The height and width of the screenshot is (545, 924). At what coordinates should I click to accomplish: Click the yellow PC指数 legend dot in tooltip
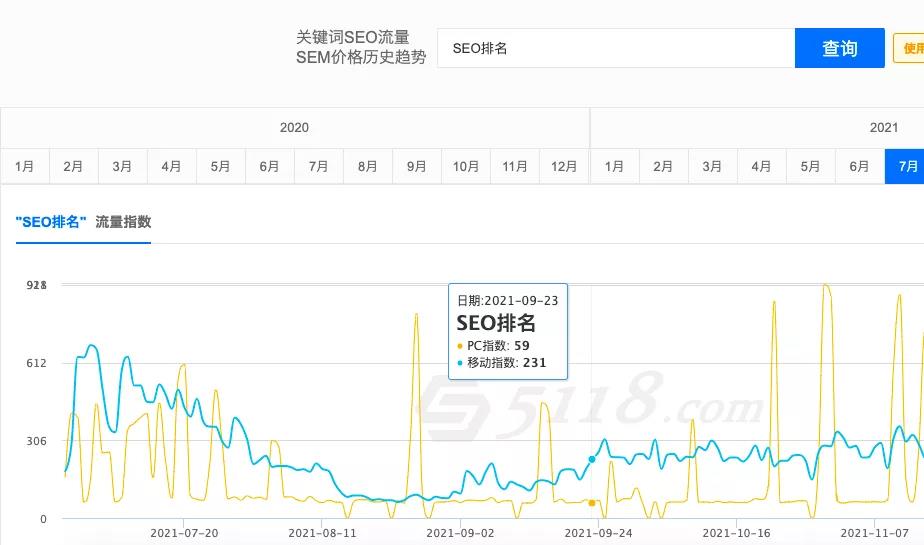pyautogui.click(x=460, y=346)
